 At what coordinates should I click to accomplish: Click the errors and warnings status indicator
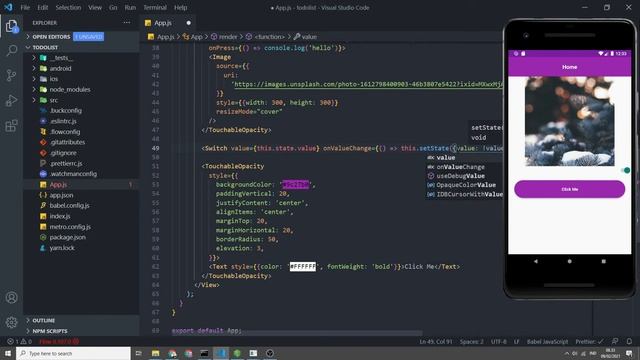coord(19,341)
